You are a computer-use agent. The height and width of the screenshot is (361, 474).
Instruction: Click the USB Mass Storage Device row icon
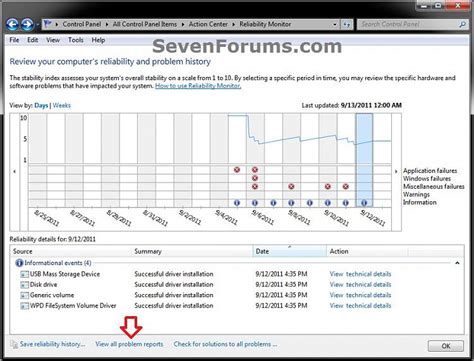click(x=24, y=274)
